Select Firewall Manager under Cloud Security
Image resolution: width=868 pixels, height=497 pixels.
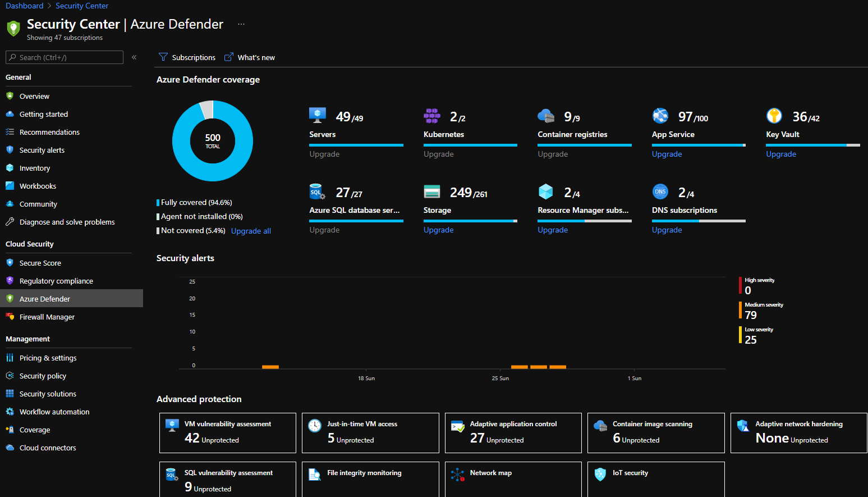47,317
